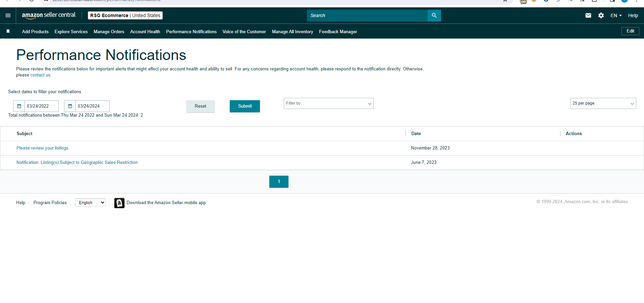Open the start date calendar icon
Screen dimensions: 644x303
click(x=19, y=106)
